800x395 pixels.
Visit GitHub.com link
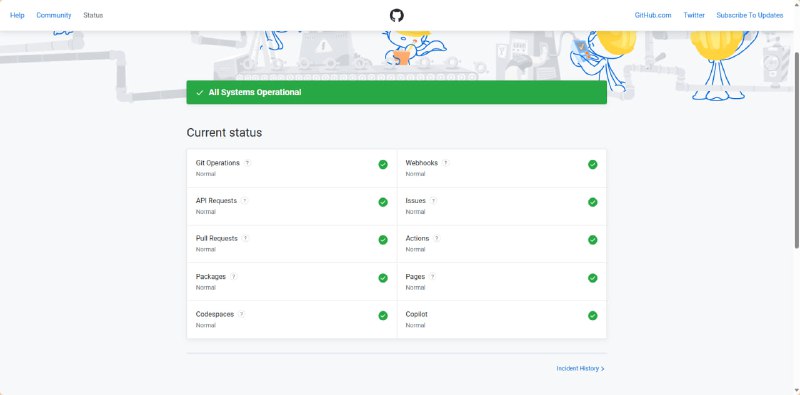[653, 15]
